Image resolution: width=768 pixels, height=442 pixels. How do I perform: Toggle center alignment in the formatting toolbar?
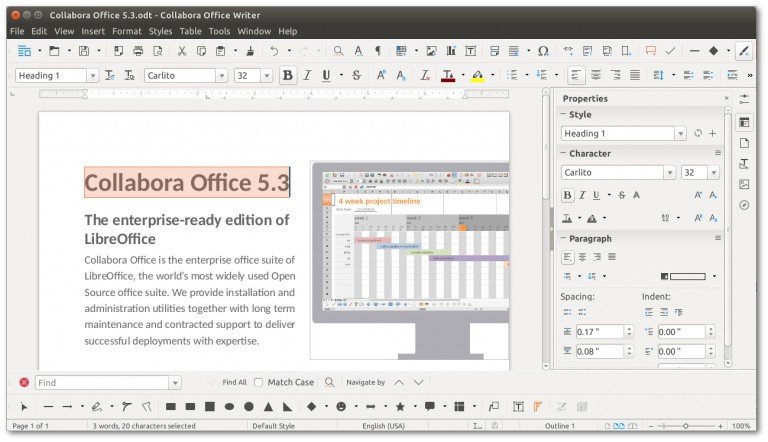tap(596, 75)
